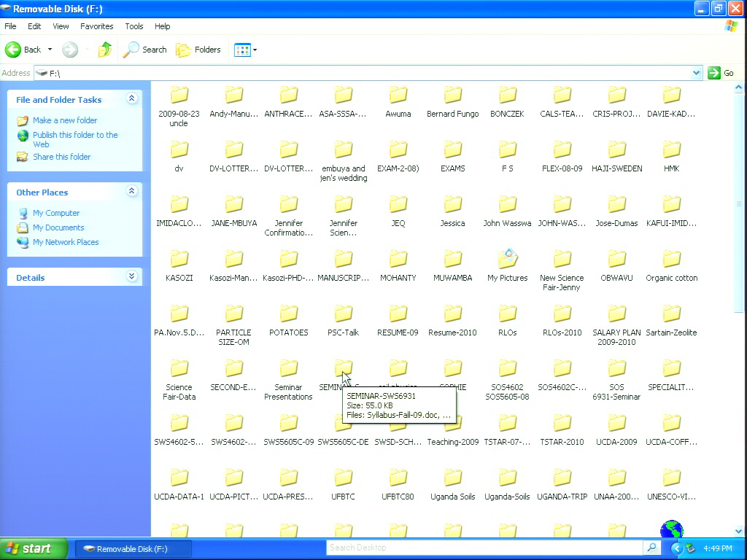
Task: Select the EXAMS folder
Action: point(452,157)
